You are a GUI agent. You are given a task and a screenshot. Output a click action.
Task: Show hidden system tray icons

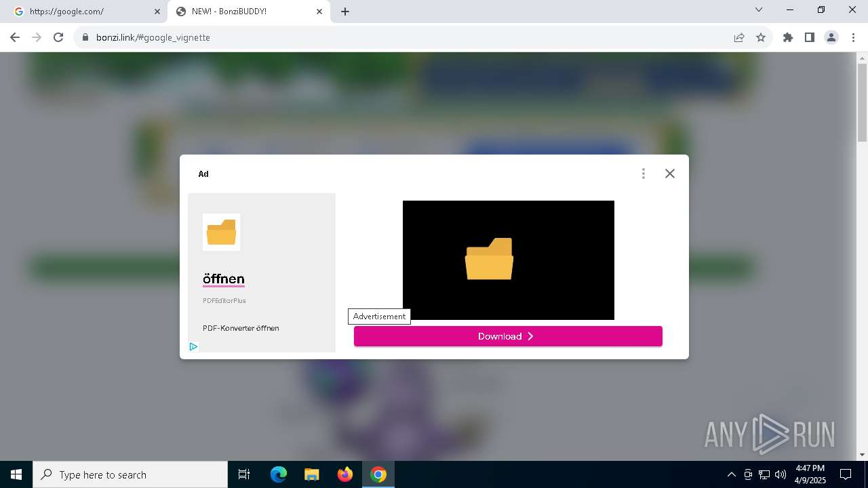[731, 474]
